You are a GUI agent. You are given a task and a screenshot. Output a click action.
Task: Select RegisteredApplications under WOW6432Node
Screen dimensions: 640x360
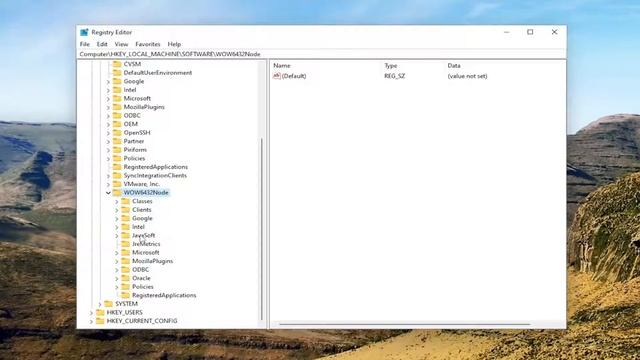[x=164, y=296]
